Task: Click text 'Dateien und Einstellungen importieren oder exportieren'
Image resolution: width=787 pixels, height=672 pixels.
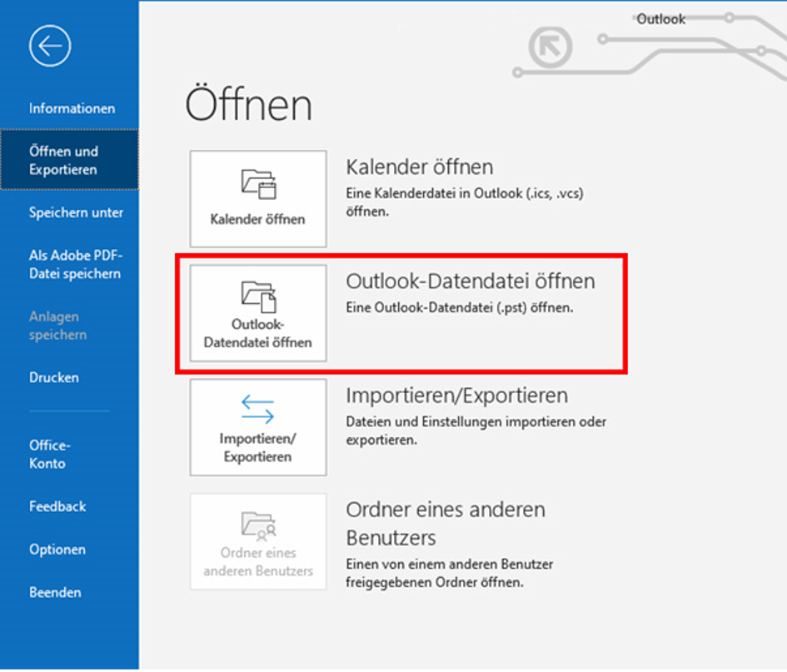Action: (x=476, y=431)
